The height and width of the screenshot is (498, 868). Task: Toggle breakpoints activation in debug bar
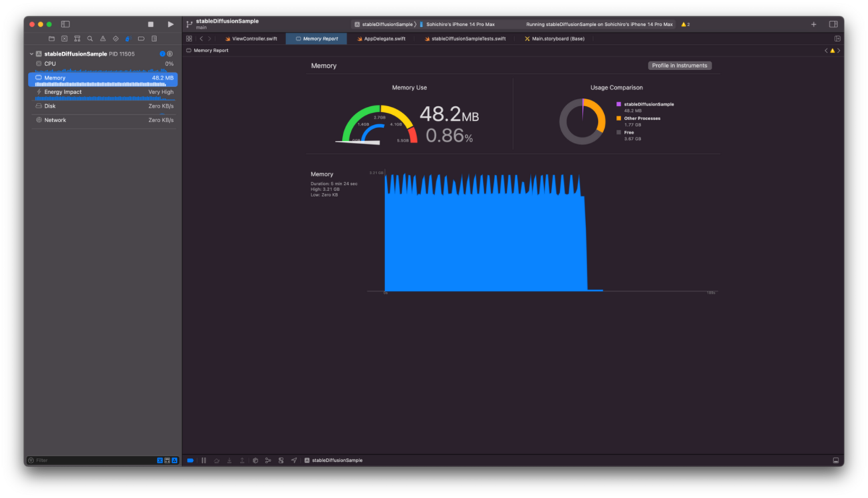190,461
